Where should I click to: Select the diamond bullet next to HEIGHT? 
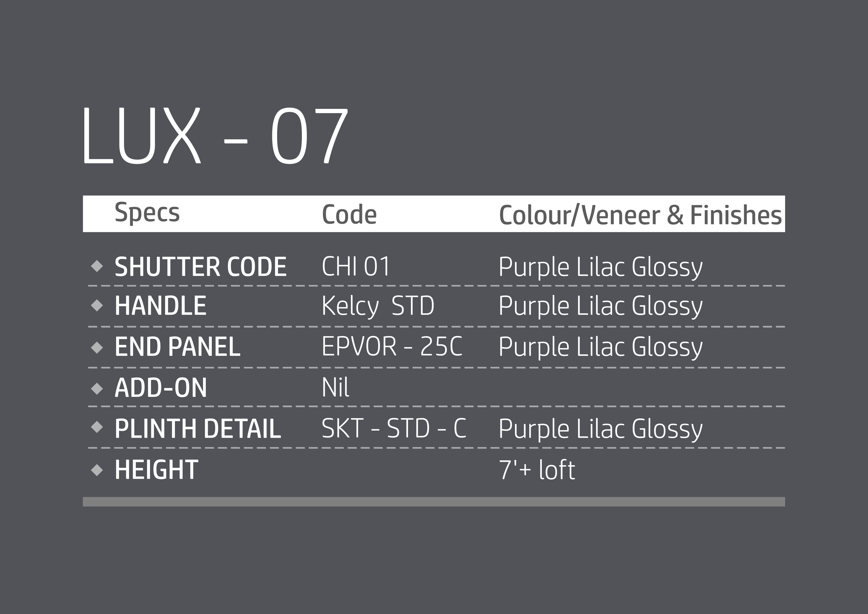pos(97,470)
